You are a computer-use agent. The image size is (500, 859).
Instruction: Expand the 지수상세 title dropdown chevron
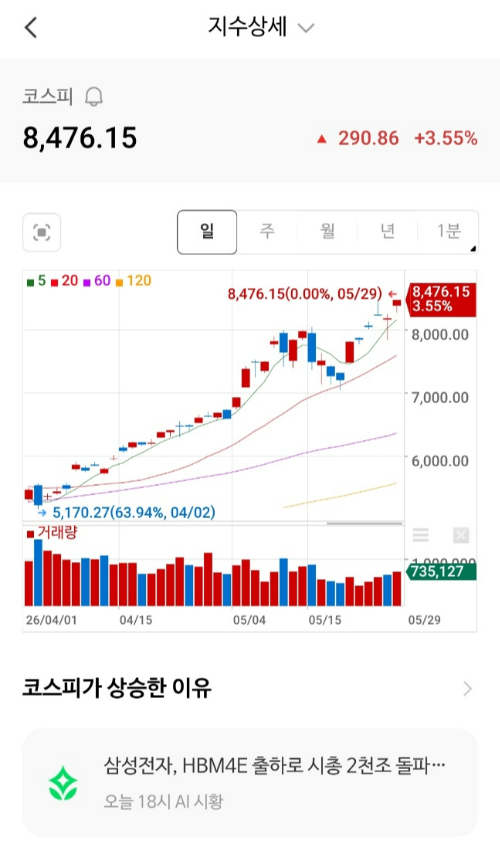(x=306, y=28)
